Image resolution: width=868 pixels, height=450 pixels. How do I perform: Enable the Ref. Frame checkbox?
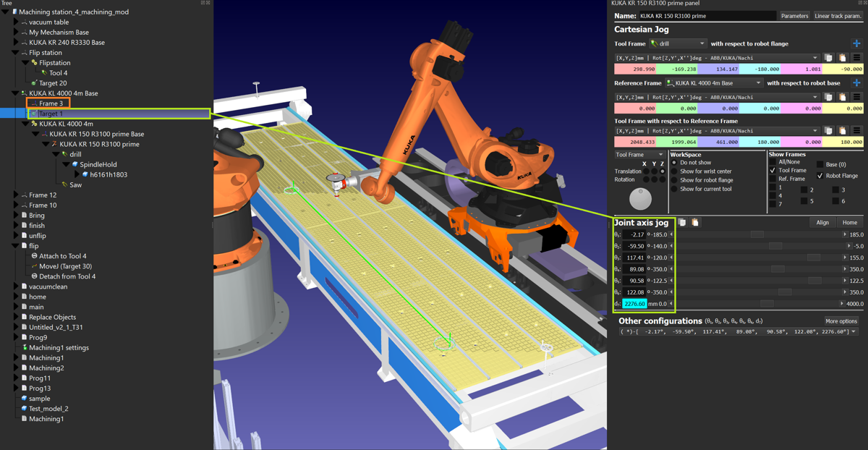773,179
